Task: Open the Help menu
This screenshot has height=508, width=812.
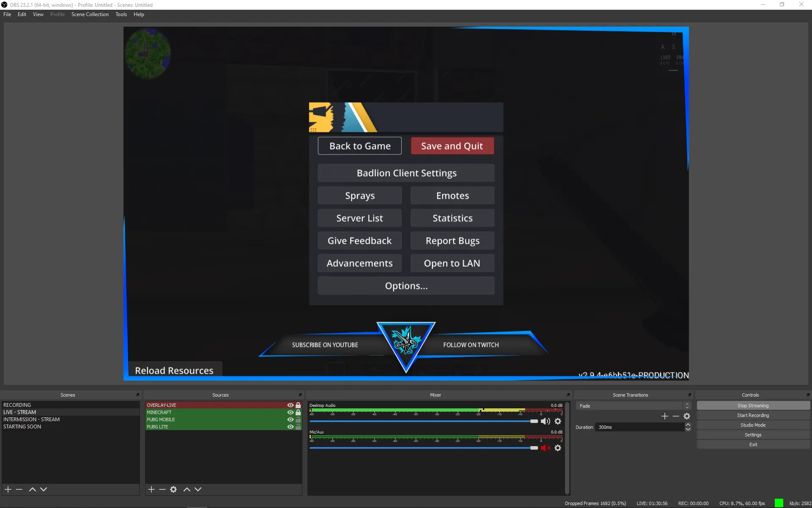Action: [x=139, y=14]
